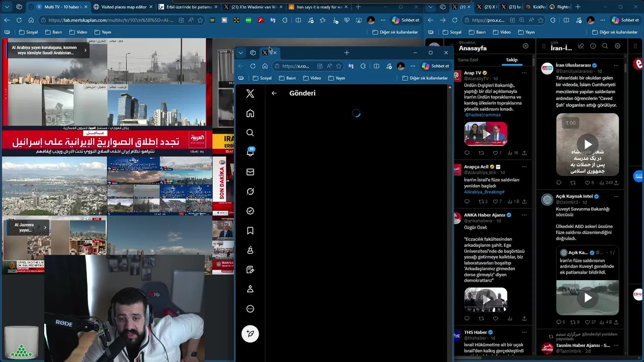Screen dimensions: 644x362
Task: Retweet the Arapça Acil post
Action: tap(481, 202)
